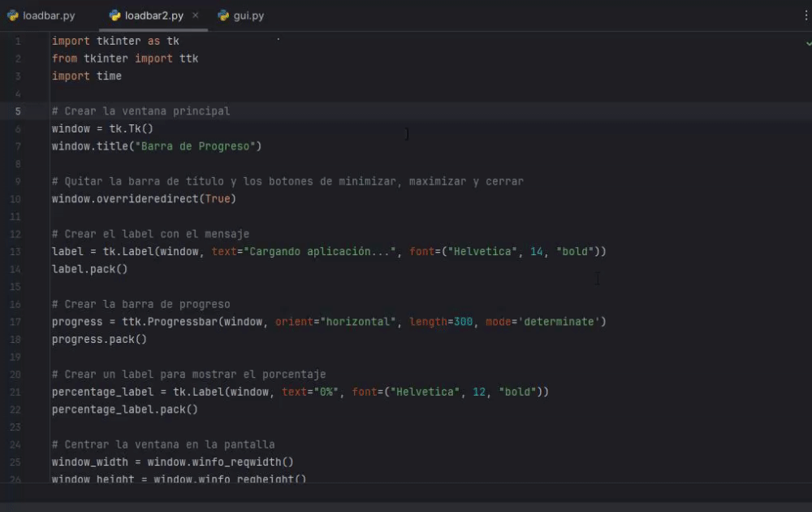The image size is (812, 512).
Task: Click the 'label.pack()' line
Action: pyautogui.click(x=89, y=269)
